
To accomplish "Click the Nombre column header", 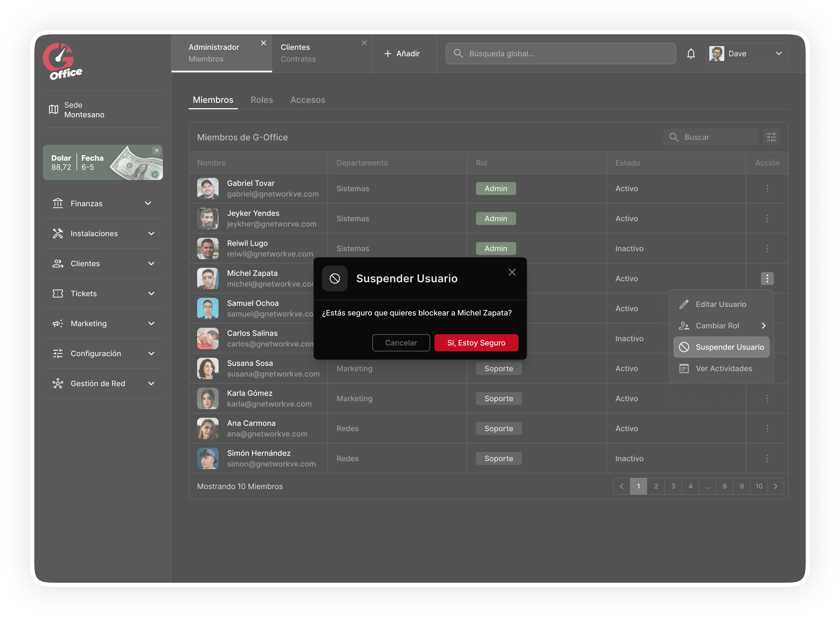I will coord(211,163).
